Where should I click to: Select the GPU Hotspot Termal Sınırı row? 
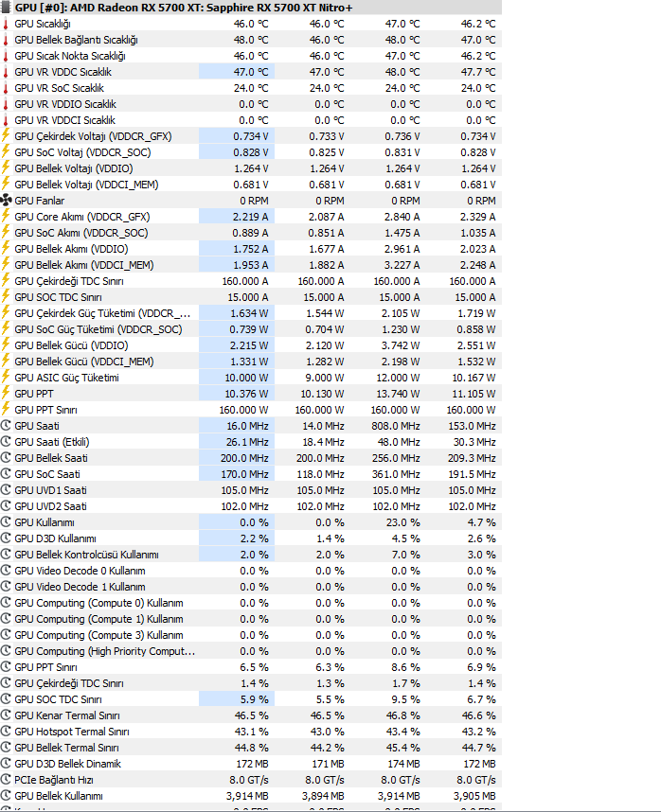pyautogui.click(x=251, y=731)
